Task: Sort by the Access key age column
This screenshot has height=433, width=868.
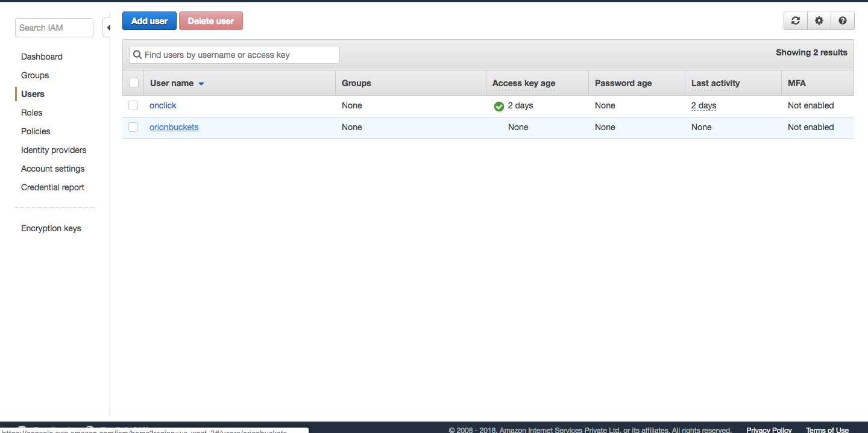Action: click(x=523, y=83)
